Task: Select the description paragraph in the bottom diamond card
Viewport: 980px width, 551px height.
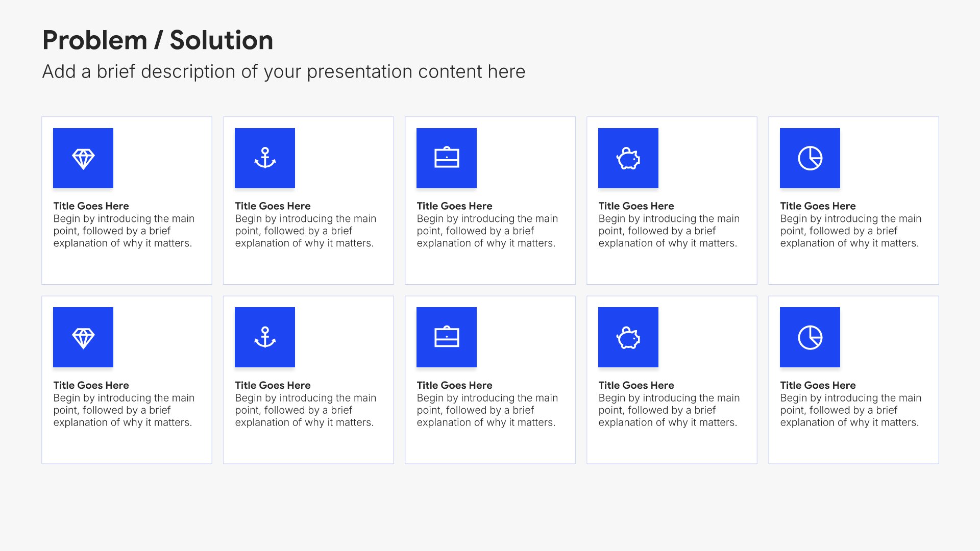Action: (124, 410)
